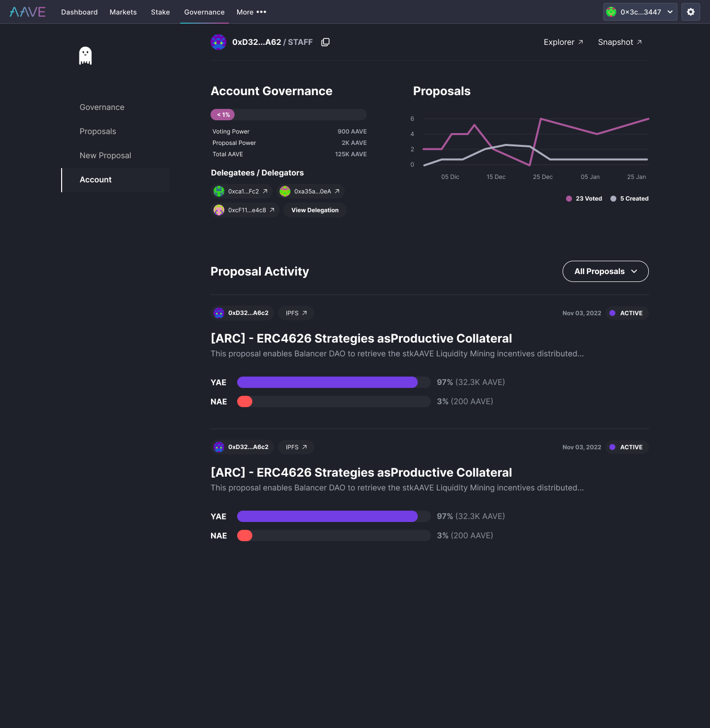Switch to the Stake tab
Image resolution: width=710 pixels, height=728 pixels.
(x=160, y=12)
